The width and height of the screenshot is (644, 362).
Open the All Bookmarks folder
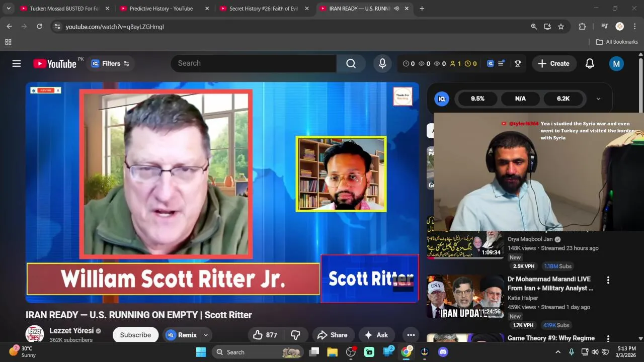(x=617, y=42)
